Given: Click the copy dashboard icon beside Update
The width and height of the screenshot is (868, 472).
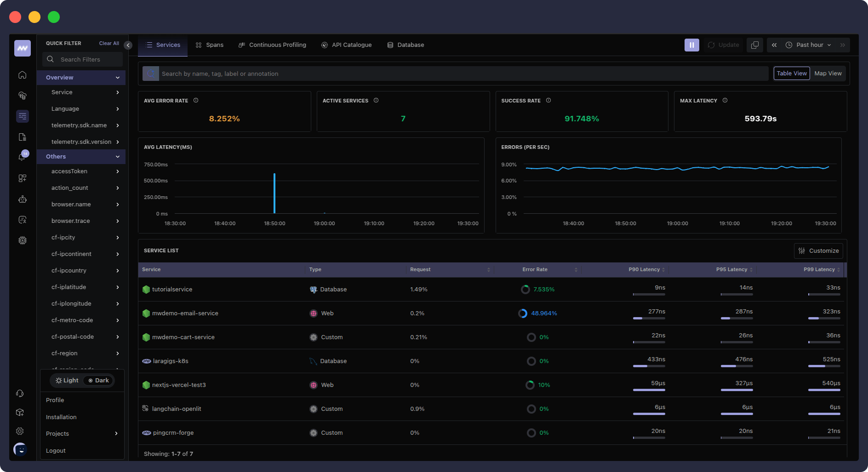Looking at the screenshot, I should tap(754, 45).
